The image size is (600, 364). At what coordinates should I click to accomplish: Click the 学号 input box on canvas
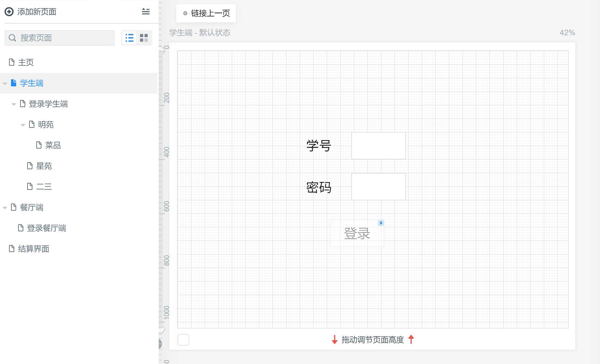(x=378, y=146)
